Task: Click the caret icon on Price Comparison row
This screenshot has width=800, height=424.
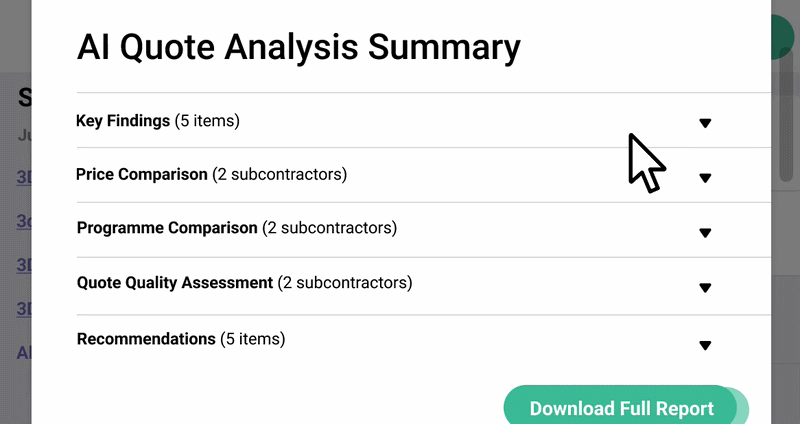Action: point(705,178)
